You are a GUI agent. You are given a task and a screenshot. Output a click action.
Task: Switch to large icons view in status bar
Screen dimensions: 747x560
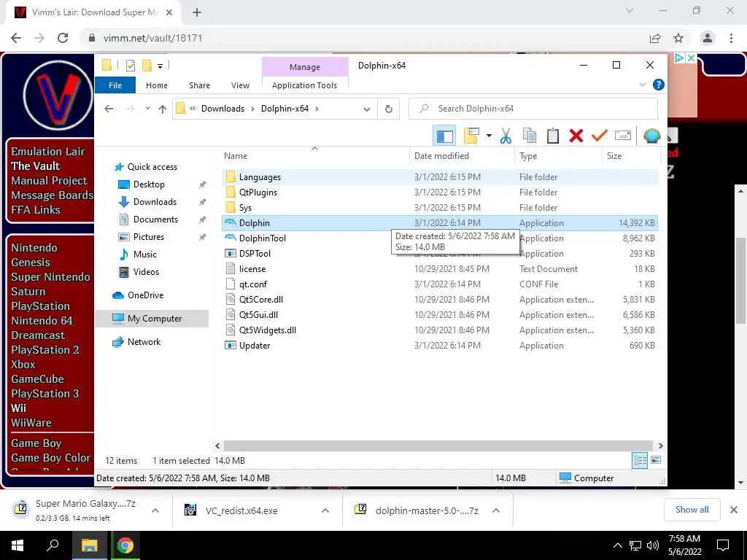656,460
